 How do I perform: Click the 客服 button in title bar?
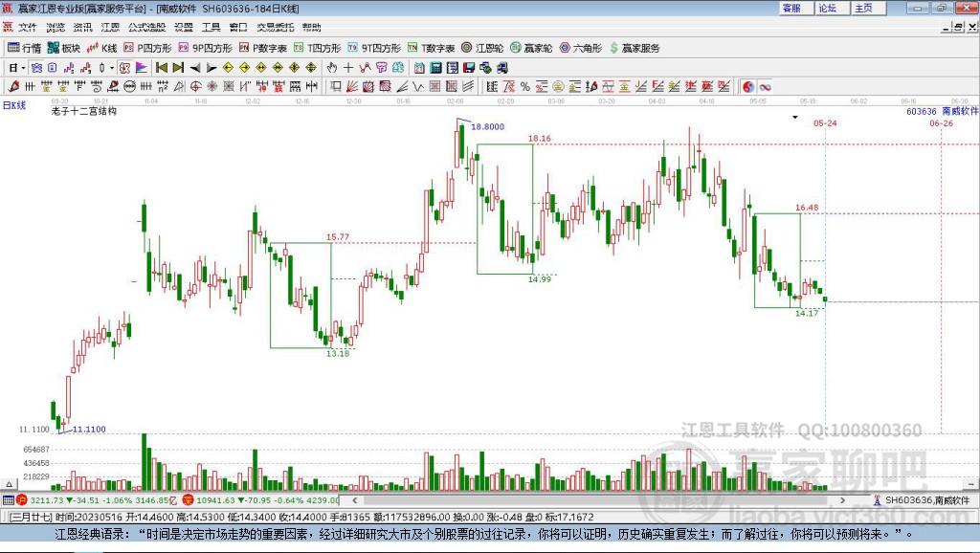click(795, 8)
